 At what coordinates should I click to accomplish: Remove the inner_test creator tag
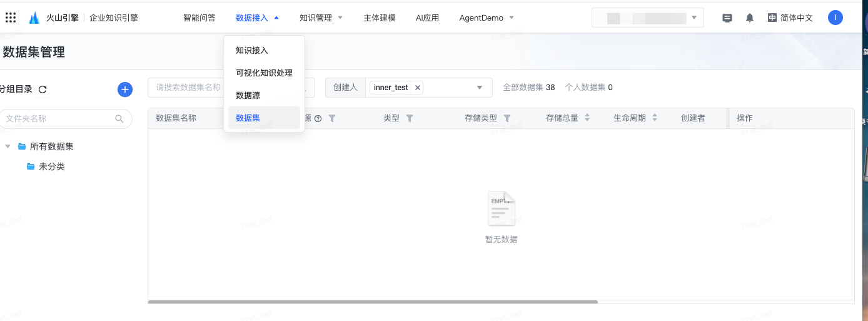418,88
